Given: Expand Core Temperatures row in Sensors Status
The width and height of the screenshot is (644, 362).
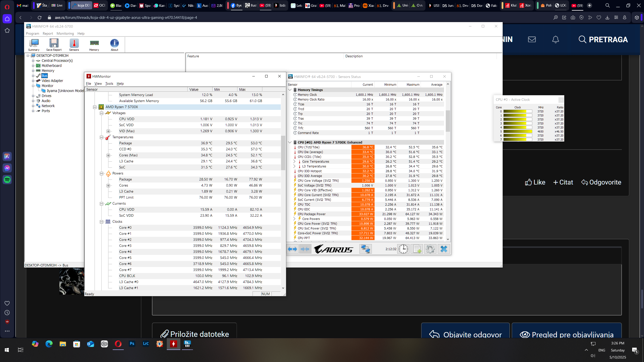Looking at the screenshot, I should [x=294, y=161].
